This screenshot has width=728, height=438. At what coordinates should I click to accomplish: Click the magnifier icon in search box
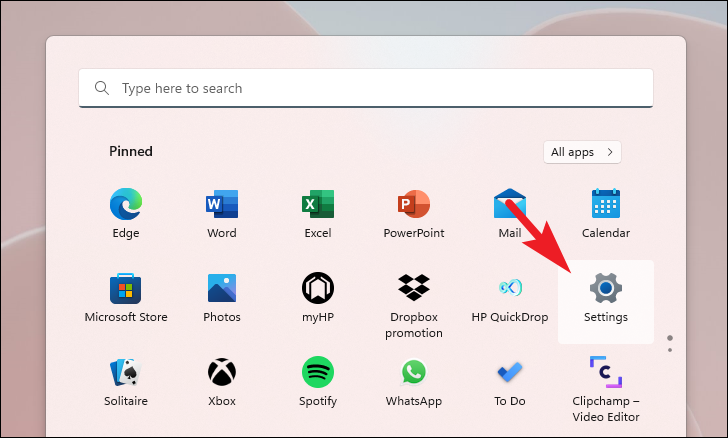102,88
